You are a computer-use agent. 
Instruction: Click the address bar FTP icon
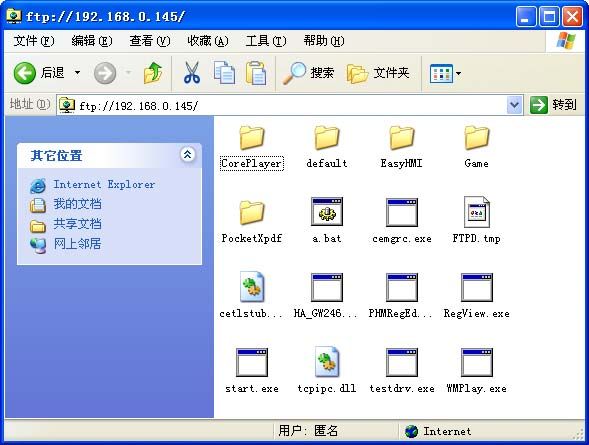point(67,105)
